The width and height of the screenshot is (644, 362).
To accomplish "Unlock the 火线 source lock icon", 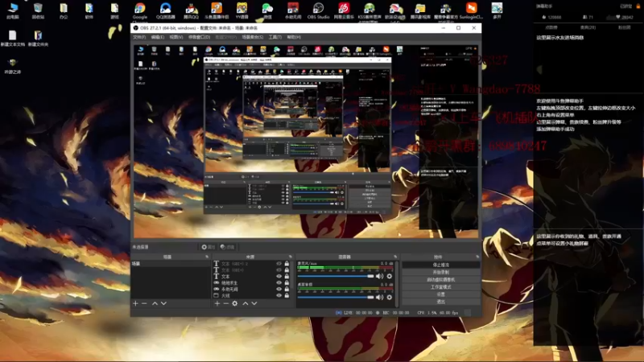I will (287, 295).
